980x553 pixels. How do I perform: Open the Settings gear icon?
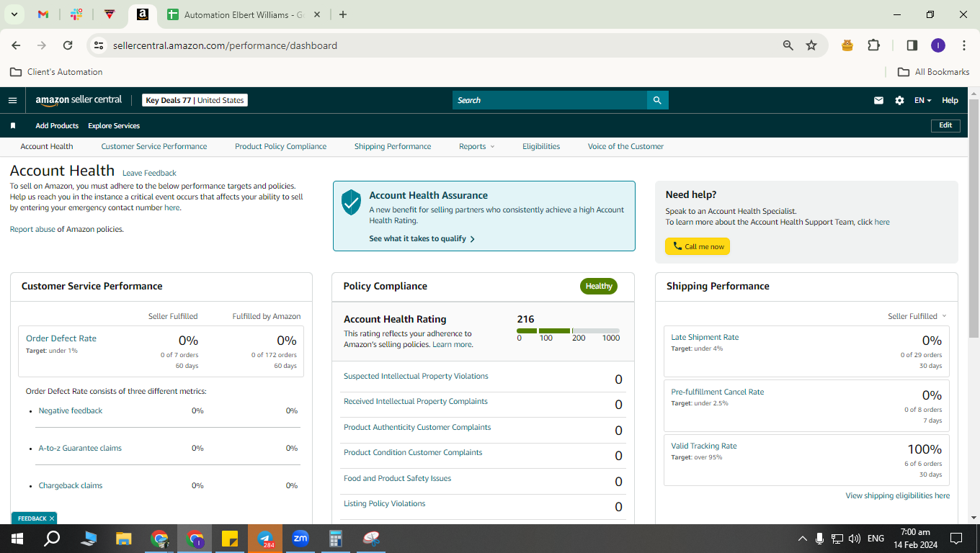point(899,100)
